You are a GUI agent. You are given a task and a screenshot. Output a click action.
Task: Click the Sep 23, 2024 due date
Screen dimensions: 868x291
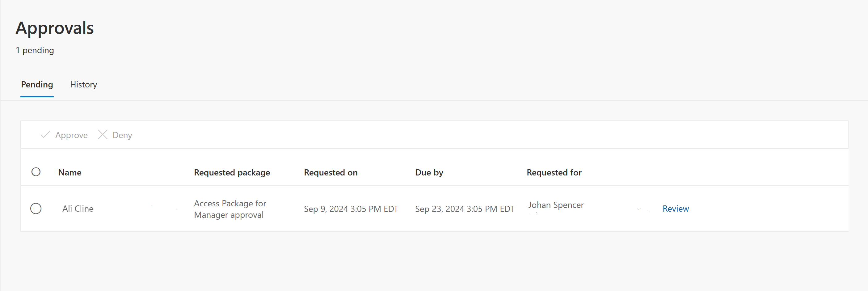coord(464,209)
